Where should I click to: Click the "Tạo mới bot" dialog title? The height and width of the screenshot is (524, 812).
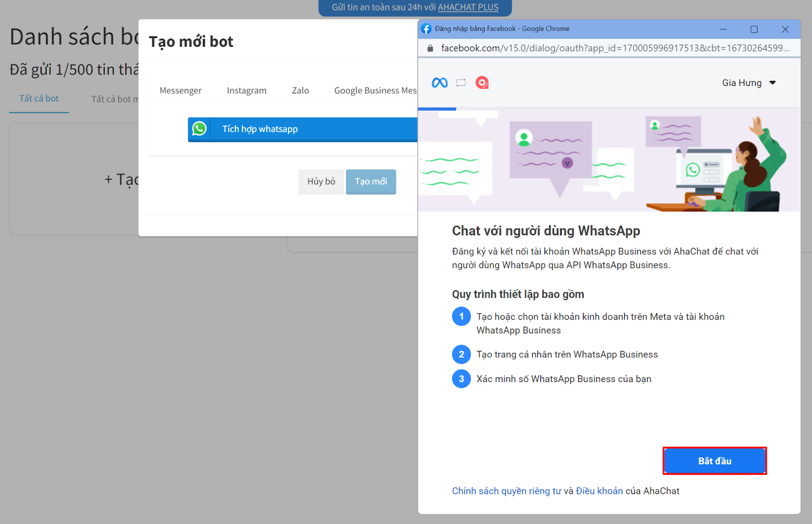click(x=191, y=42)
